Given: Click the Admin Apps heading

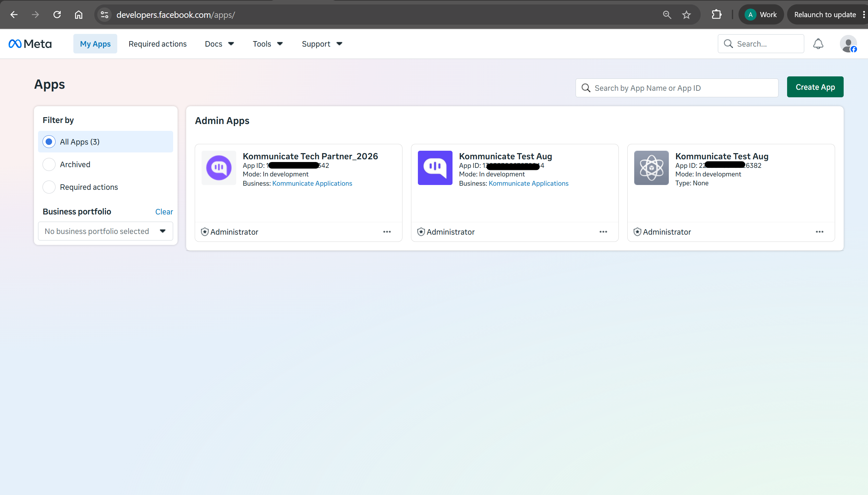Looking at the screenshot, I should point(222,121).
